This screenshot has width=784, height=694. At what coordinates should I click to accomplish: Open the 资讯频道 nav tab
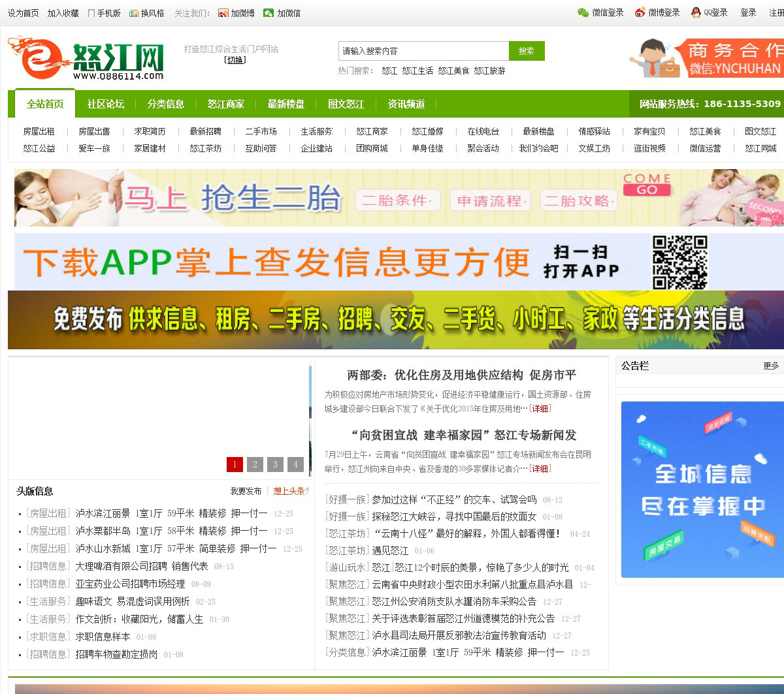406,104
